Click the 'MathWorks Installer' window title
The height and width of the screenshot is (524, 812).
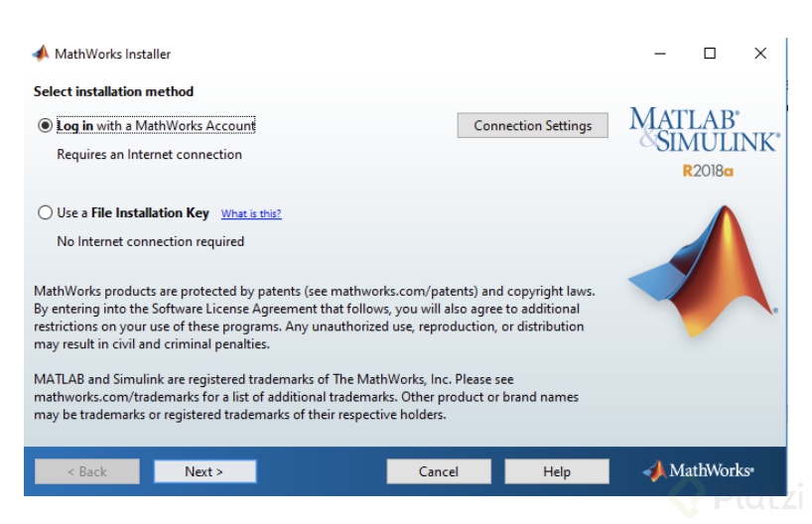112,54
